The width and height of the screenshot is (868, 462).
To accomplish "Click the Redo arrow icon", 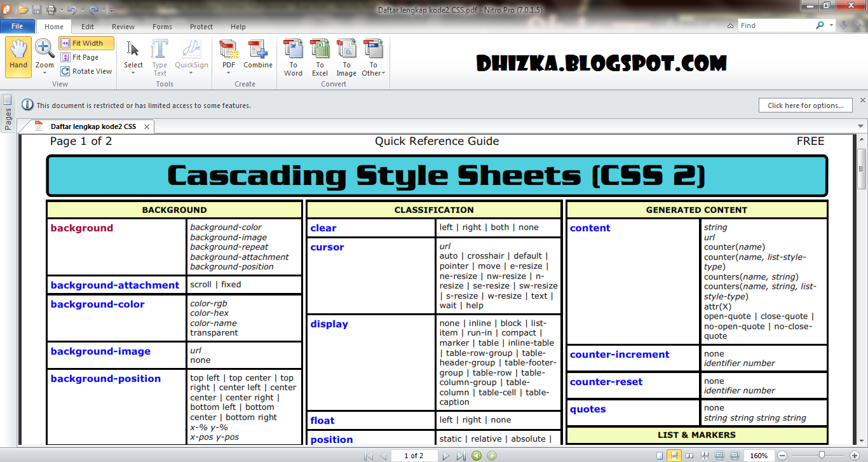I will point(93,10).
